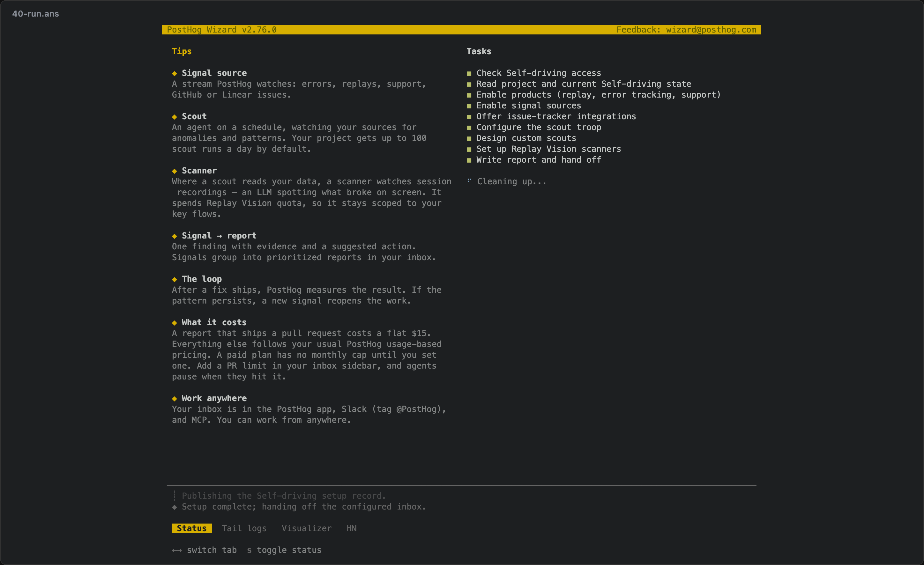The width and height of the screenshot is (924, 565).
Task: Click the square marker for Configure the scout troop
Action: tap(469, 128)
